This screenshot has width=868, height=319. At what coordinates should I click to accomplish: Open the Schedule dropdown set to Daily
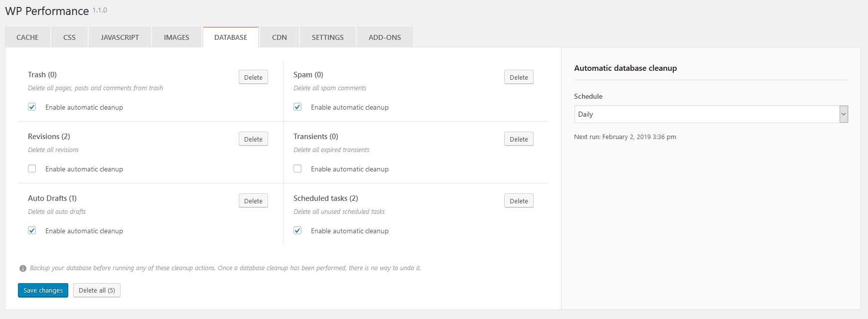711,114
